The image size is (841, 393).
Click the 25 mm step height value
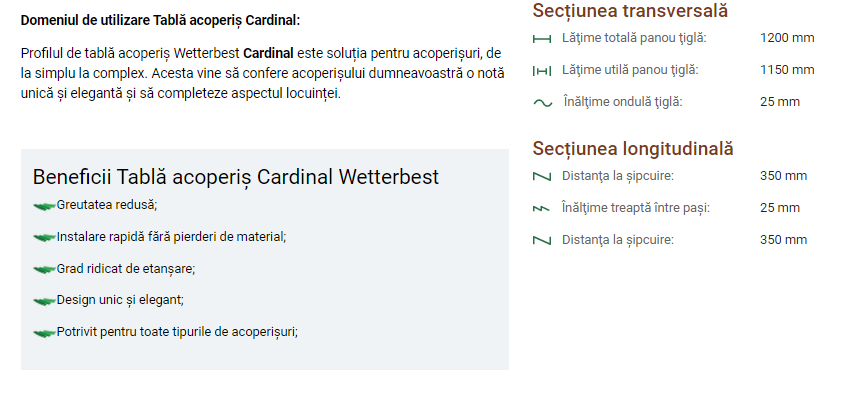click(779, 208)
